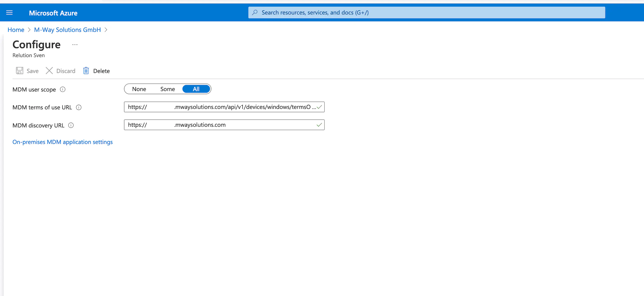Open On-premises MDM application settings link
This screenshot has width=644, height=296.
tap(63, 142)
